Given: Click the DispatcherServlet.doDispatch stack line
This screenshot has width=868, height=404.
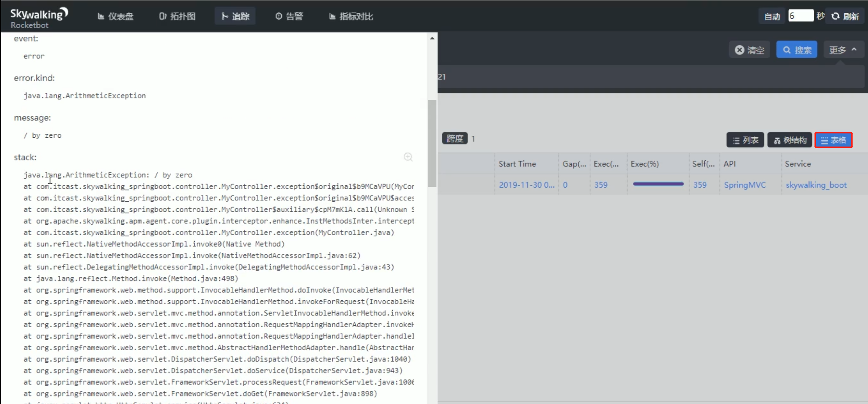Looking at the screenshot, I should pos(217,359).
